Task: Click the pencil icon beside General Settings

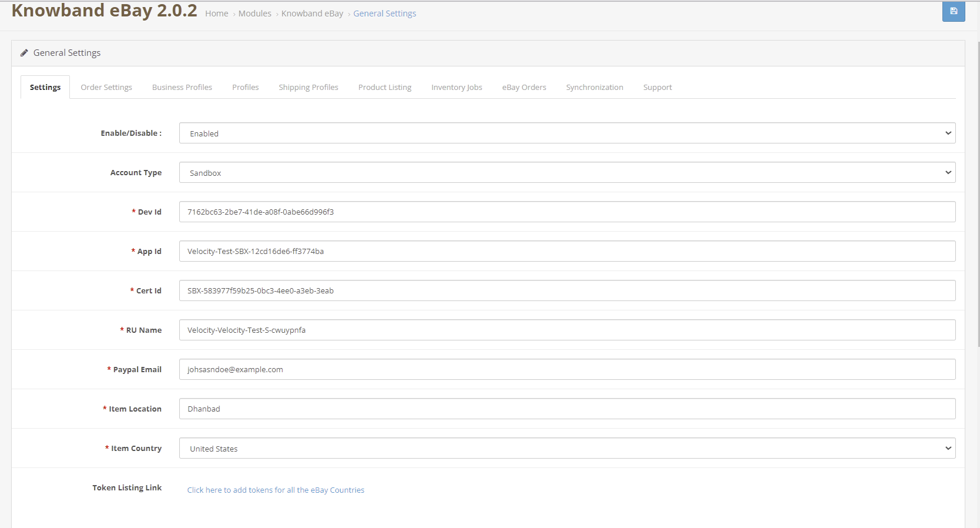Action: coord(24,53)
